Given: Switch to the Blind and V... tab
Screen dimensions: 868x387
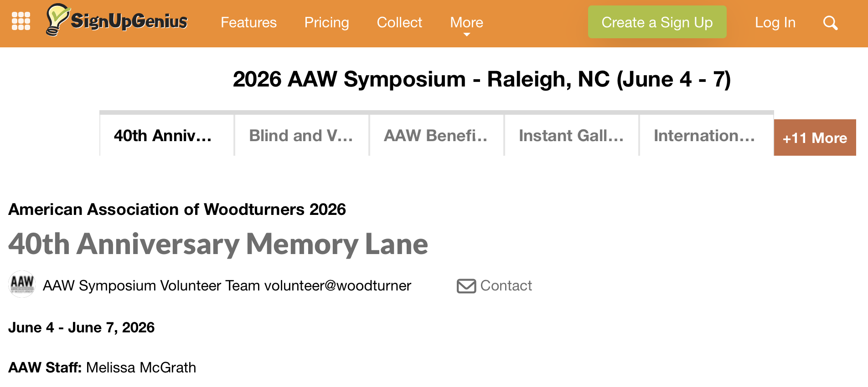Looking at the screenshot, I should (301, 135).
